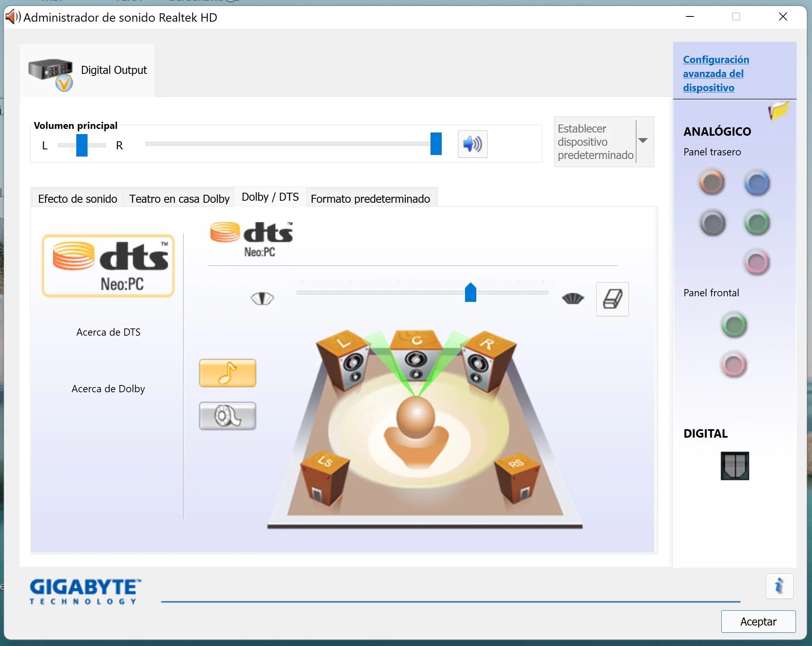Click the yellow folder connector settings icon
The height and width of the screenshot is (646, 812).
tap(778, 110)
